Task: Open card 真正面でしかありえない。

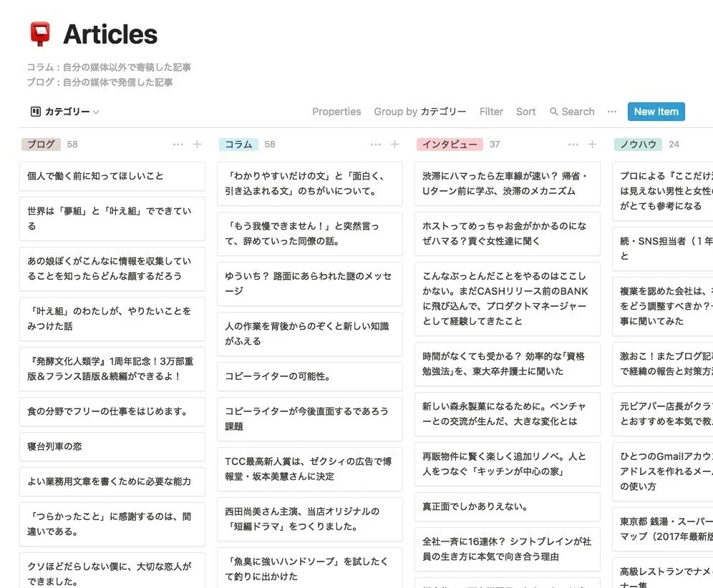Action: point(508,506)
